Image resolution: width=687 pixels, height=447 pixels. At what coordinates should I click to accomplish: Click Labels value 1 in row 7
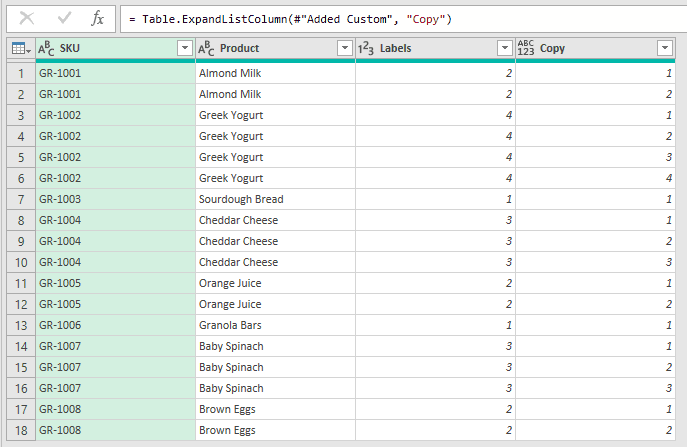[x=435, y=199]
